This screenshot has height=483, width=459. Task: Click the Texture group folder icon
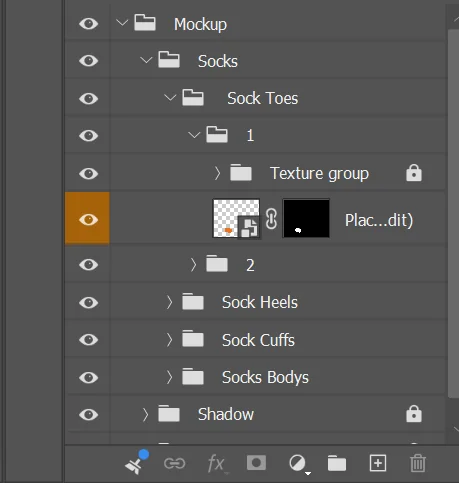pos(241,172)
